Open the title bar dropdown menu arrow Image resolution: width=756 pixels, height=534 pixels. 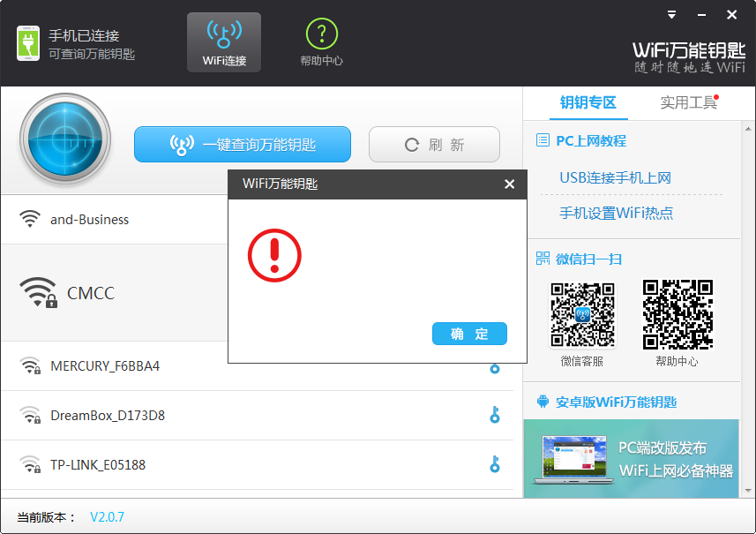671,15
